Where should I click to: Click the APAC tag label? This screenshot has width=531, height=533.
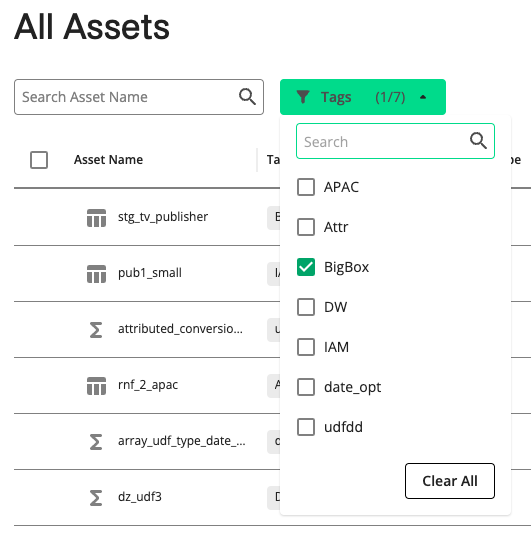click(x=341, y=187)
